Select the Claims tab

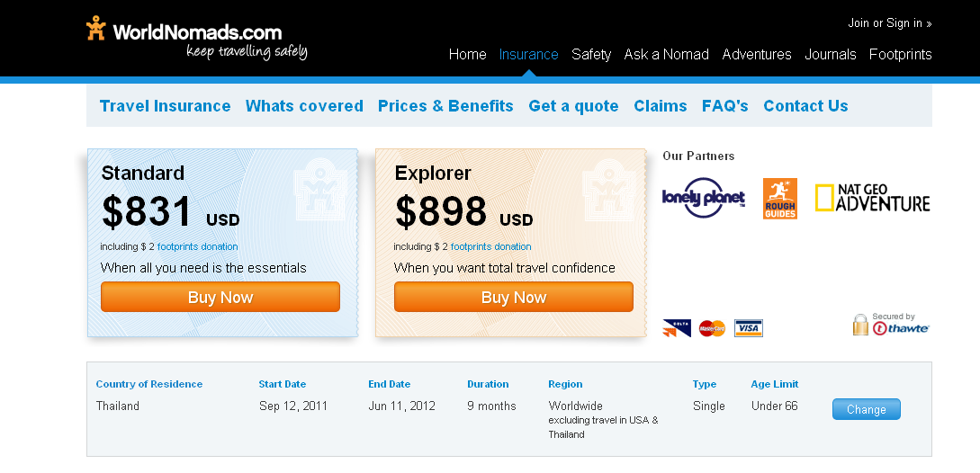click(x=660, y=106)
